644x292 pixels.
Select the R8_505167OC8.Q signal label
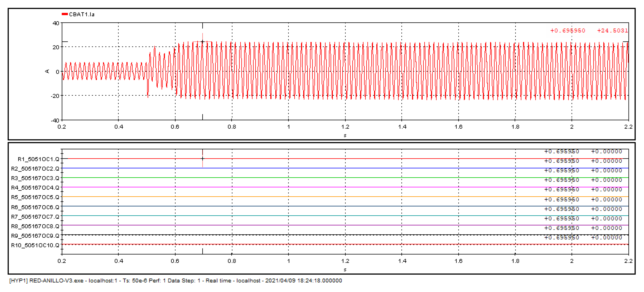pos(35,226)
